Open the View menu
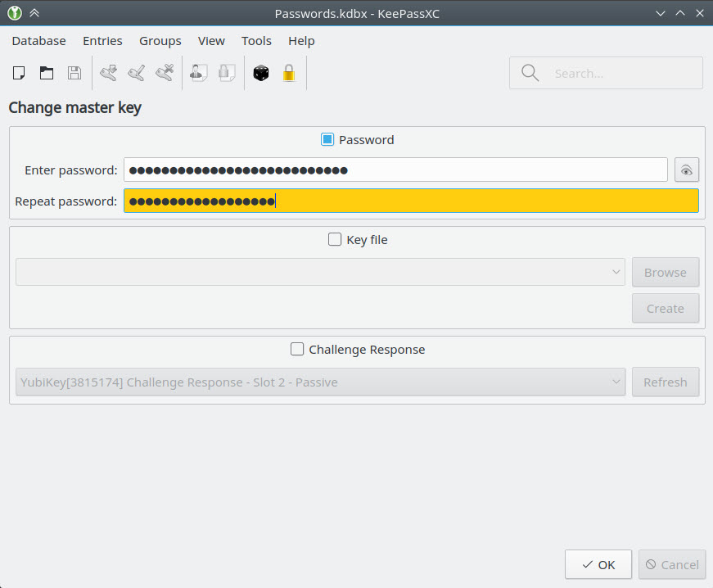 pyautogui.click(x=211, y=41)
